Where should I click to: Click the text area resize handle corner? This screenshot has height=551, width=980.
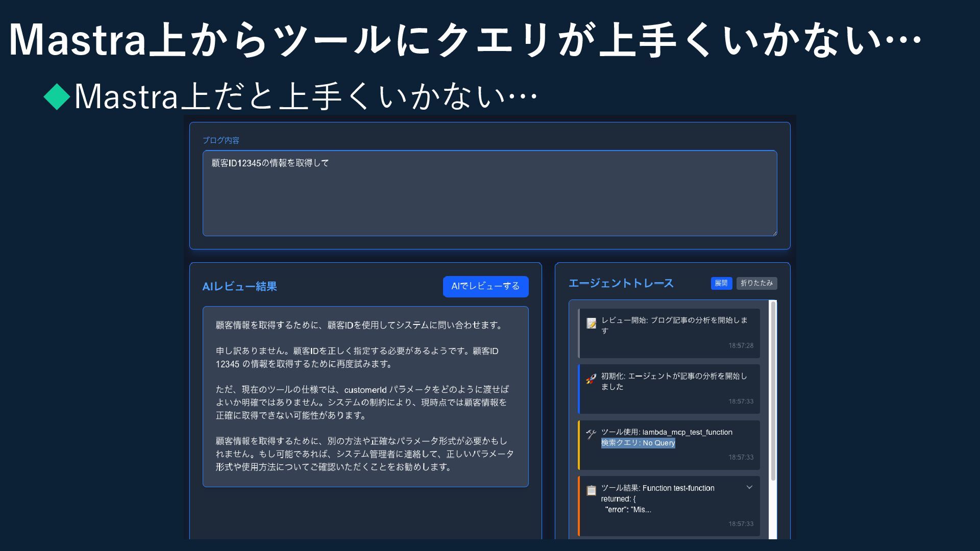coord(774,233)
